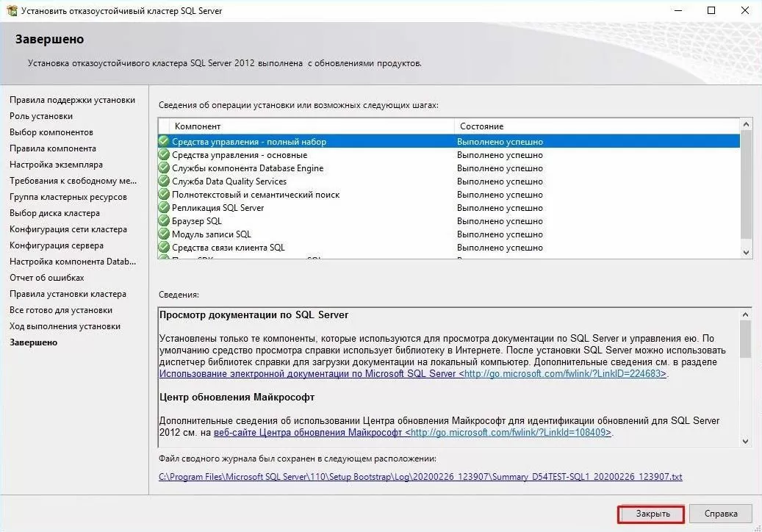Click step Настройка экземпляра
This screenshot has height=532, width=762.
(x=57, y=164)
